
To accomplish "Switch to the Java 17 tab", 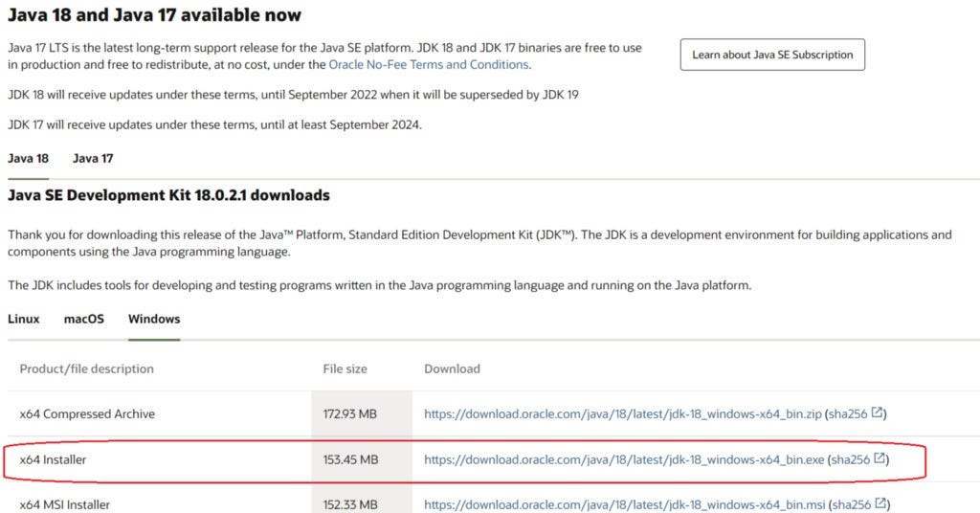I will 93,159.
